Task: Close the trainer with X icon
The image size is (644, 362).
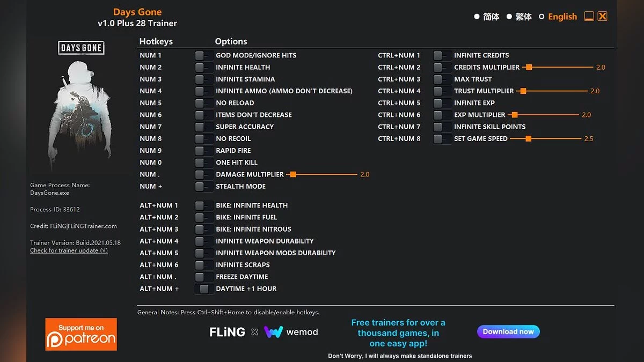Action: coord(603,17)
